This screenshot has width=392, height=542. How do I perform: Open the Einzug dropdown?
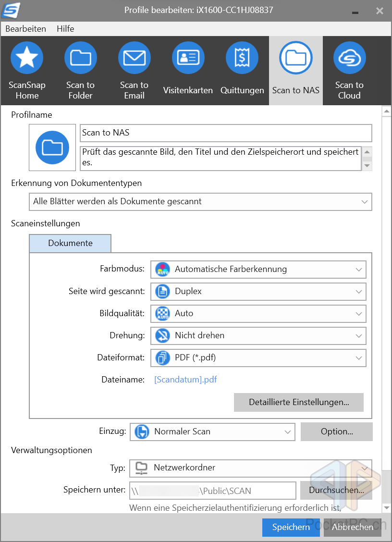(x=213, y=432)
